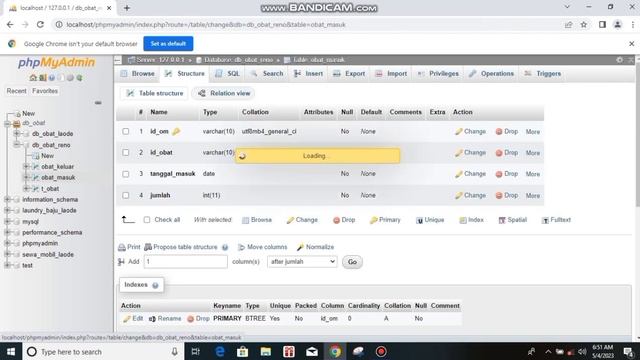Screen dimensions: 640x360
Task: Open Chrome side panel icon
Action: click(602, 24)
